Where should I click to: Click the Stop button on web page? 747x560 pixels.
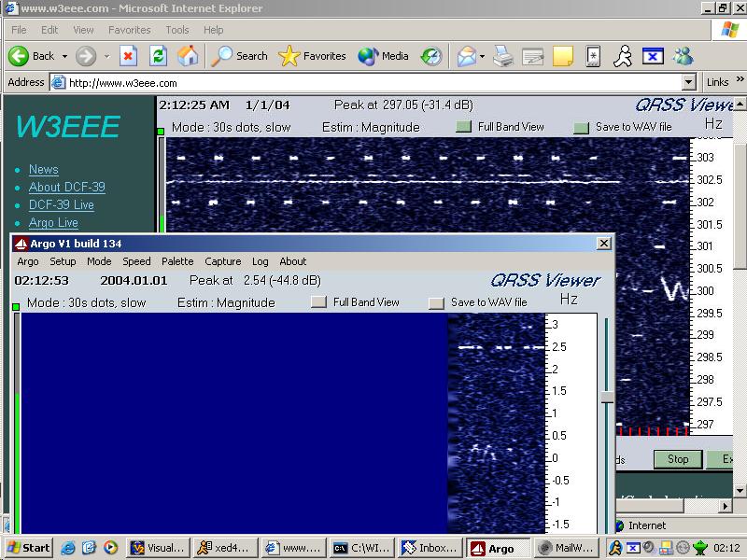click(678, 459)
